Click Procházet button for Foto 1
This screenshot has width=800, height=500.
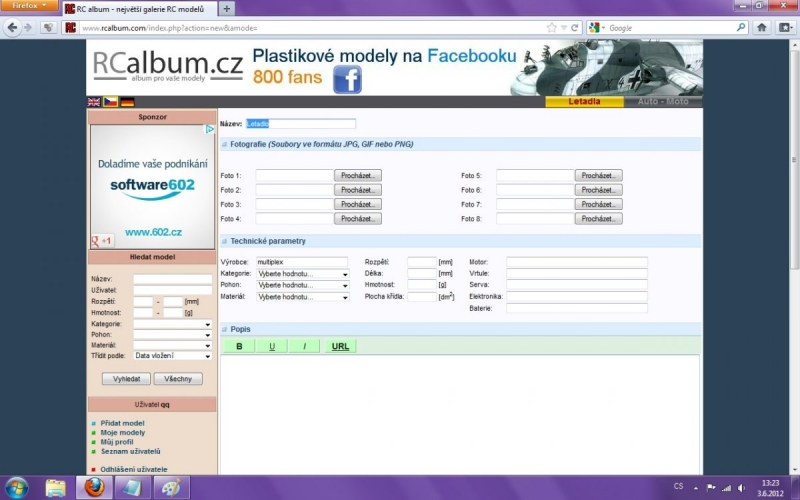[x=357, y=175]
